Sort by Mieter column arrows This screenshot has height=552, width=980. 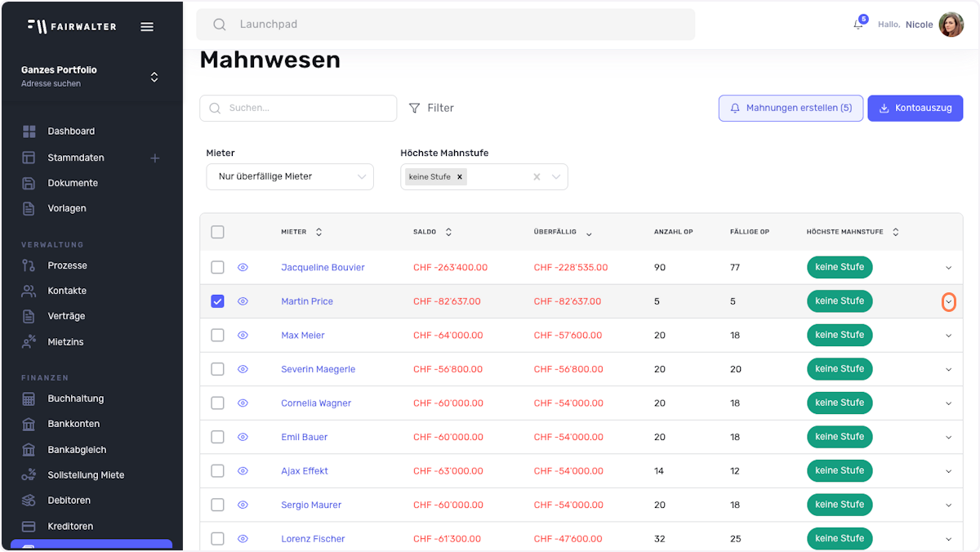(x=318, y=232)
